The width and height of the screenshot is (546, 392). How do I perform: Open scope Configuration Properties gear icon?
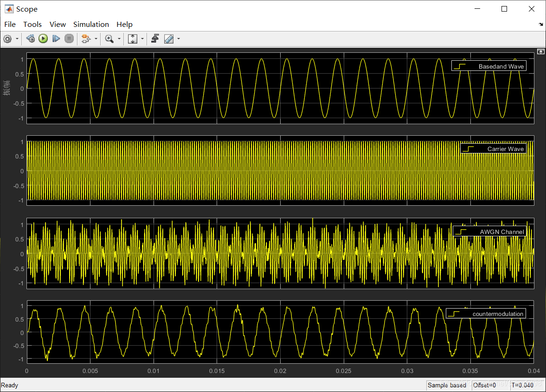tap(7, 38)
